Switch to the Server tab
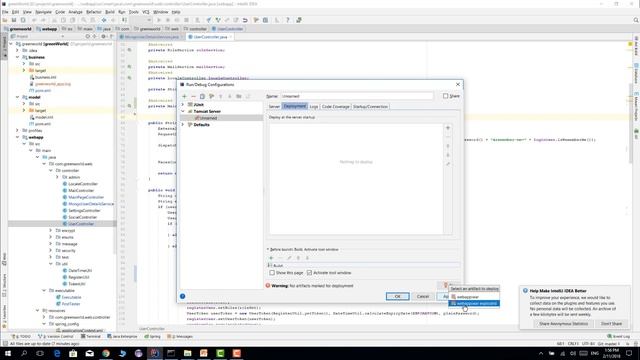The width and height of the screenshot is (640, 360). point(274,107)
